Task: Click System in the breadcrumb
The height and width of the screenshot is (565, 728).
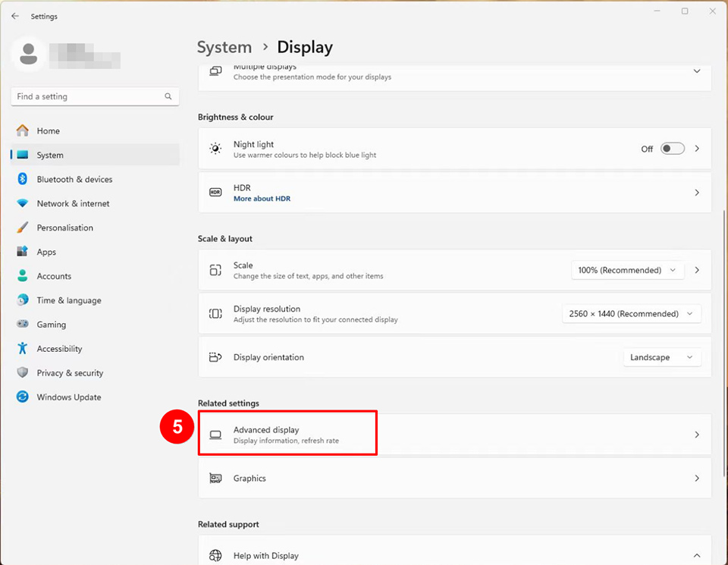Action: (x=224, y=47)
